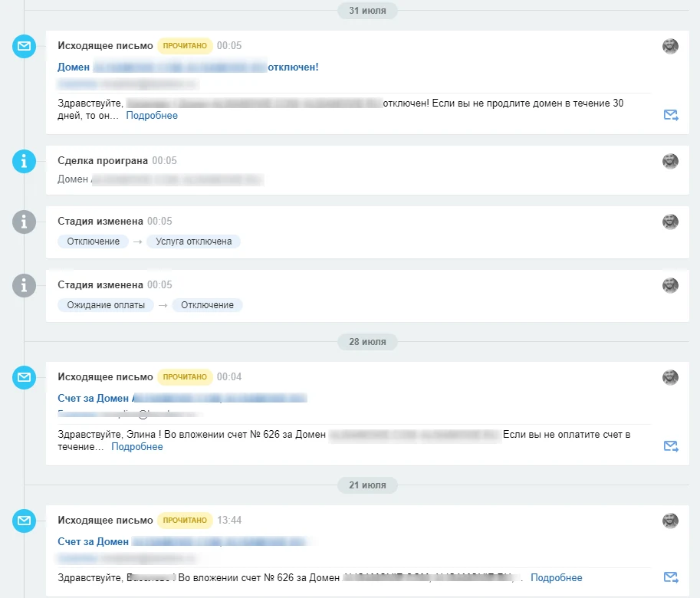Click the grey info icon for the Отключение → Услуга отключена stage change
The width and height of the screenshot is (700, 598).
pyautogui.click(x=24, y=222)
